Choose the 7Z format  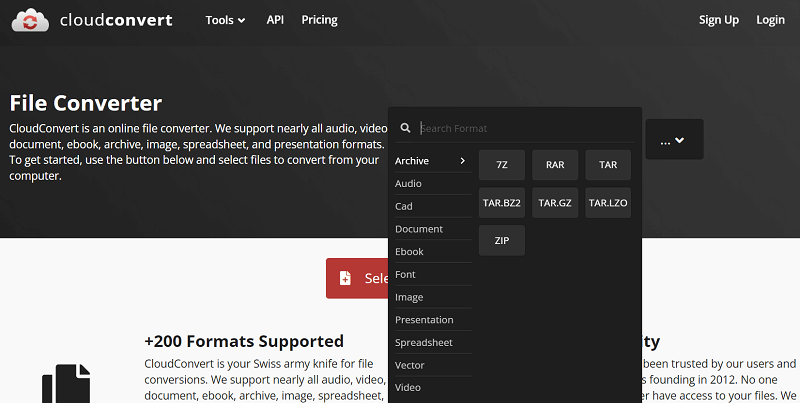tap(501, 164)
